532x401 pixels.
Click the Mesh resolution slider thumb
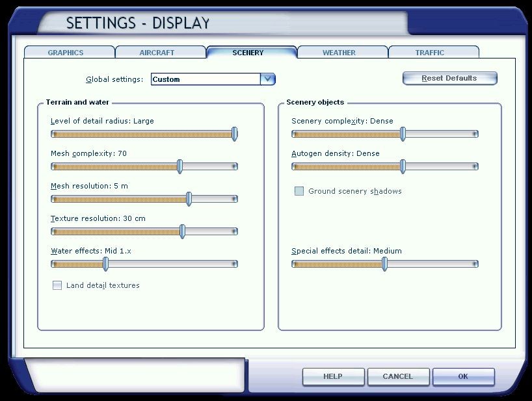(x=189, y=199)
